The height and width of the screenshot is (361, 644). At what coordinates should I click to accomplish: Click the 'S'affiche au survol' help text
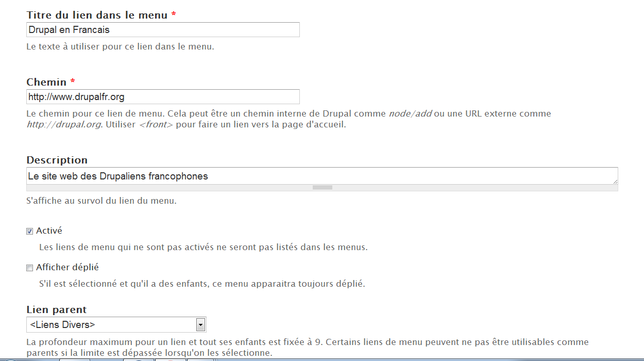click(101, 201)
